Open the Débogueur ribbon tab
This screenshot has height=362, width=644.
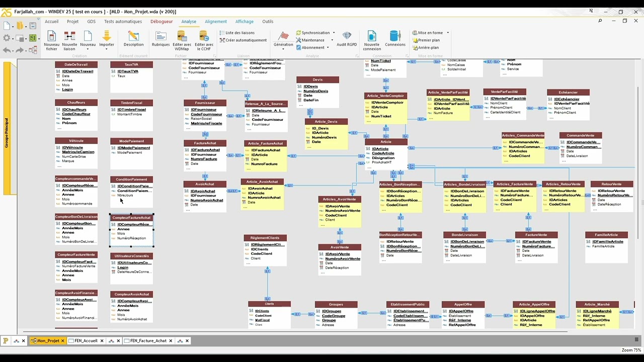(162, 22)
